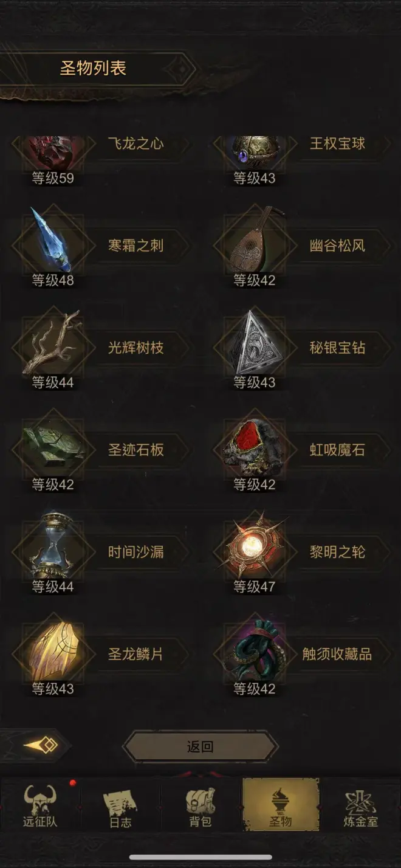Select the 圣龙鳞片 golden scale icon
Screen dimensions: 401x868
(x=53, y=650)
